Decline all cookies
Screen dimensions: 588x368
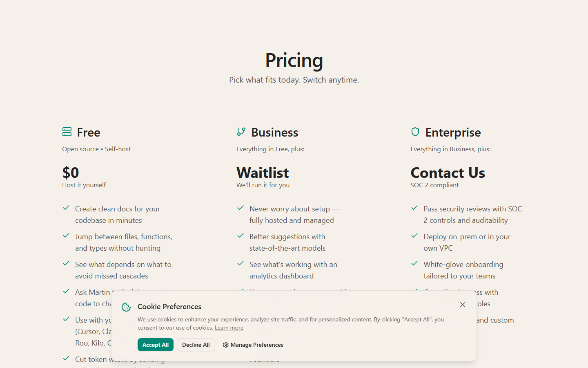tap(196, 345)
